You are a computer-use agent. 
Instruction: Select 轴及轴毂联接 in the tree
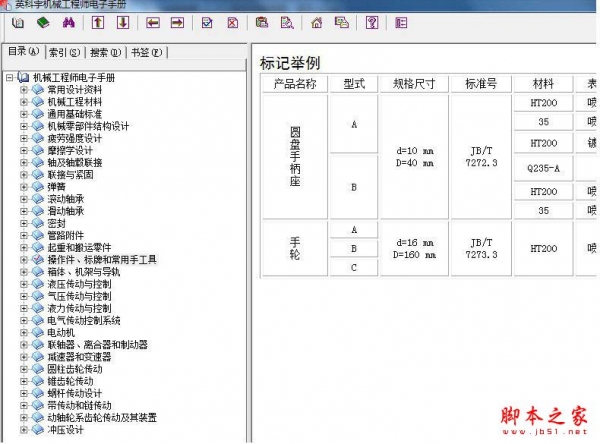pyautogui.click(x=75, y=163)
